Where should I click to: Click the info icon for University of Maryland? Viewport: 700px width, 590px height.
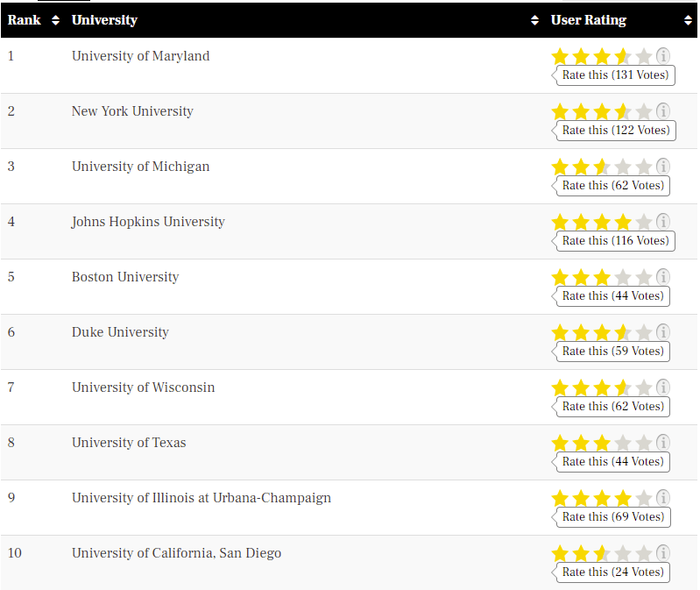pyautogui.click(x=663, y=56)
